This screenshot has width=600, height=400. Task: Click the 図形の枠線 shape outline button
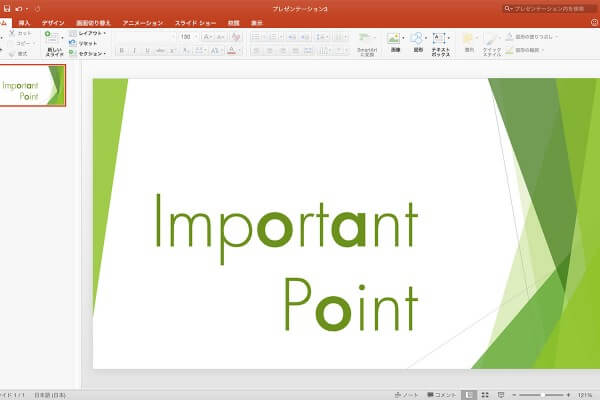[x=525, y=50]
